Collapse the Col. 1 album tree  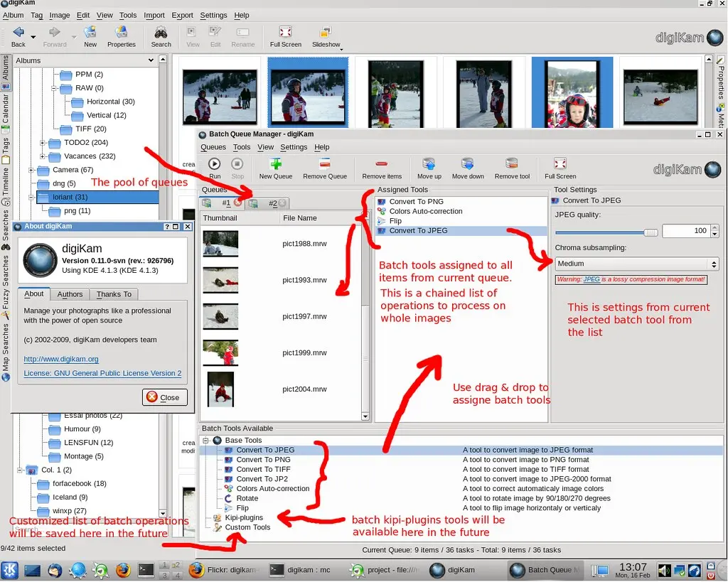[19, 470]
